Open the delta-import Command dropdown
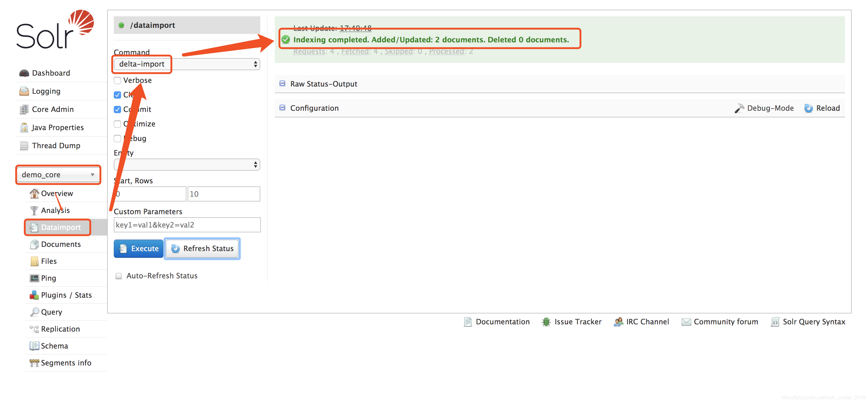Screen dimensions: 868x403 point(187,64)
